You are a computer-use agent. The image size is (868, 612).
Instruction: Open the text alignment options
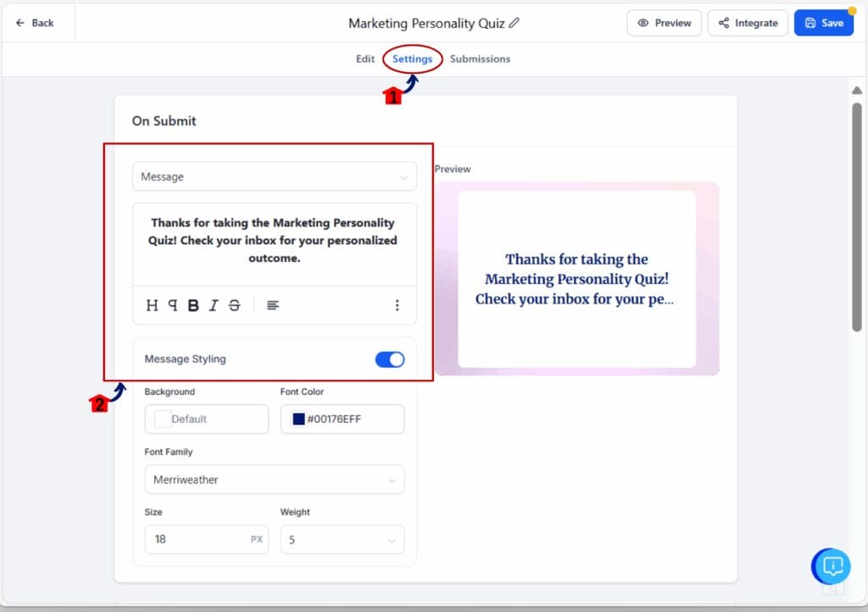271,305
